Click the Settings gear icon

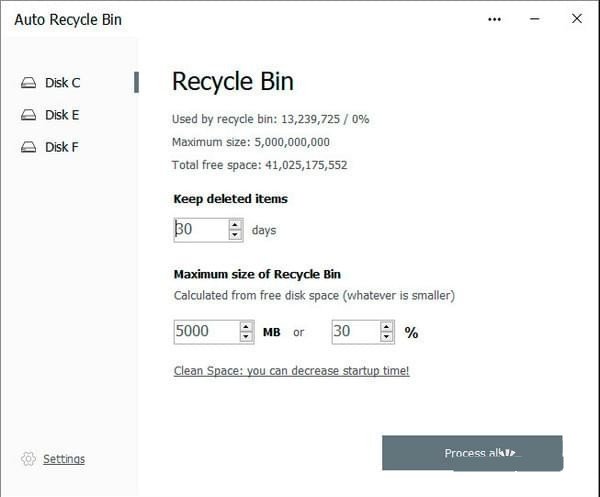[28, 459]
